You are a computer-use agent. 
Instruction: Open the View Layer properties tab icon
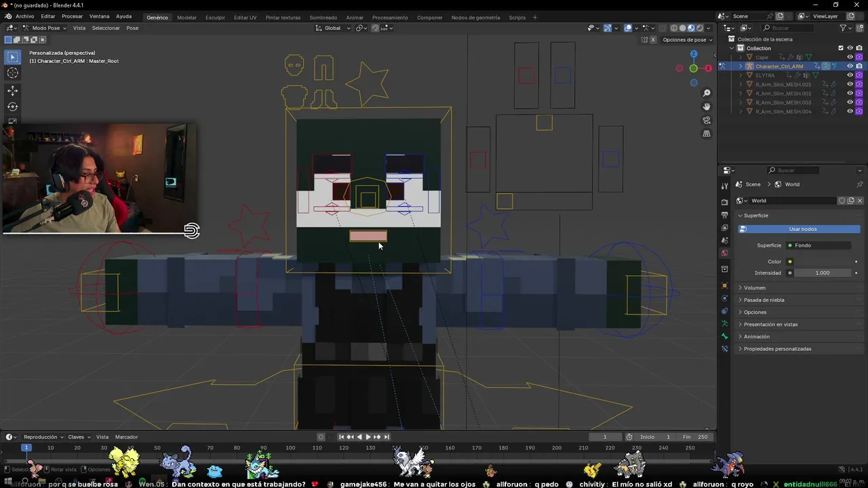point(724,228)
